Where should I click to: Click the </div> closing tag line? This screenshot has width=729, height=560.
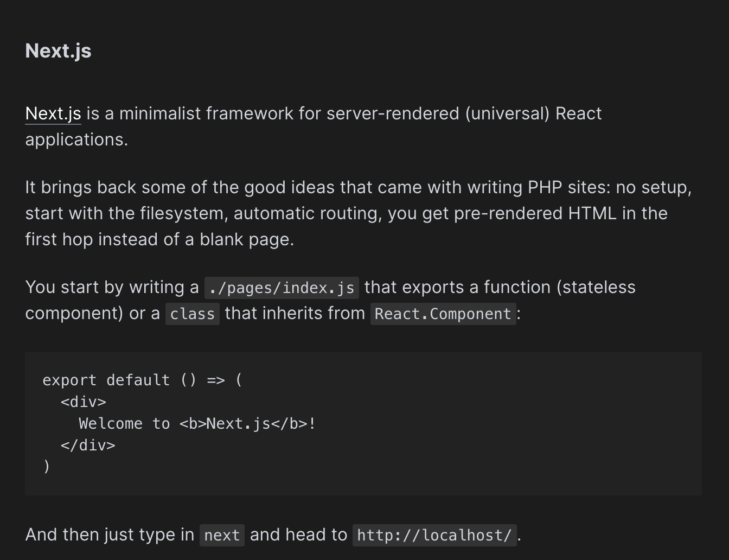(x=88, y=446)
